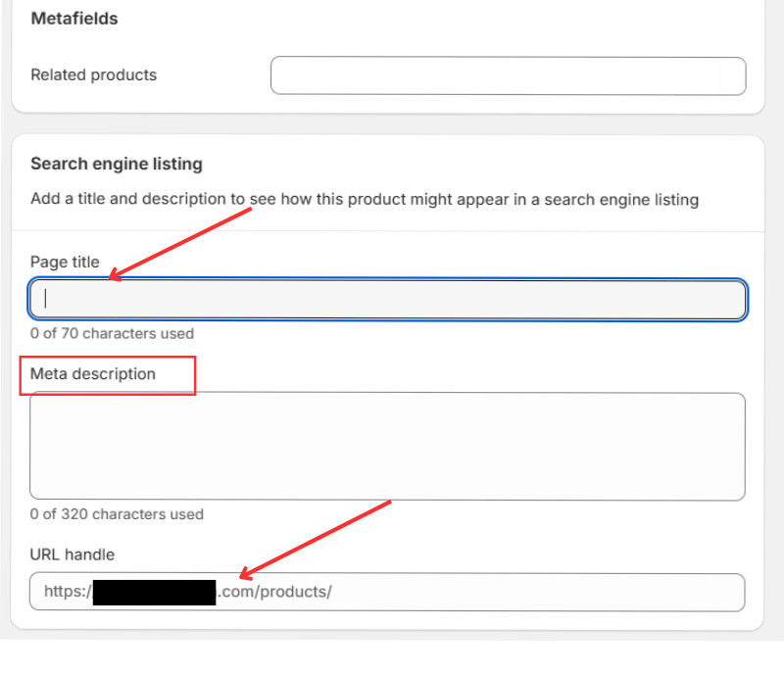The height and width of the screenshot is (675, 784).
Task: Click the Search engine listing heading
Action: pos(117,165)
